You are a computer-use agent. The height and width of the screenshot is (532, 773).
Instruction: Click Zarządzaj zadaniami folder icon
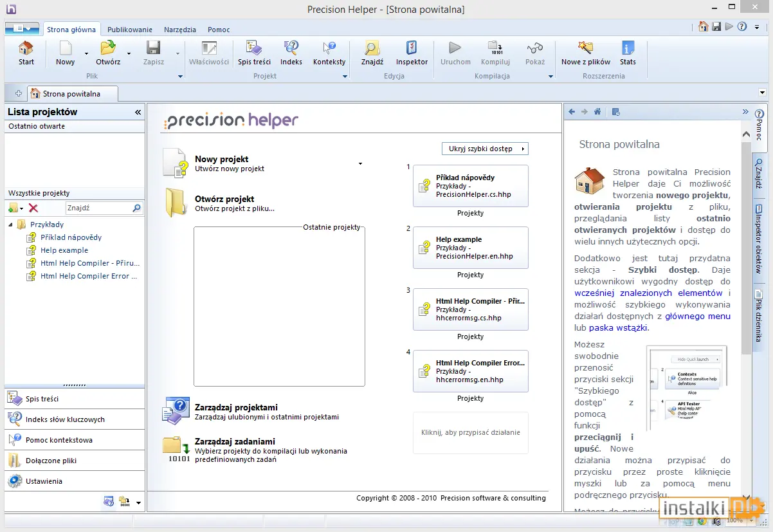tap(176, 450)
